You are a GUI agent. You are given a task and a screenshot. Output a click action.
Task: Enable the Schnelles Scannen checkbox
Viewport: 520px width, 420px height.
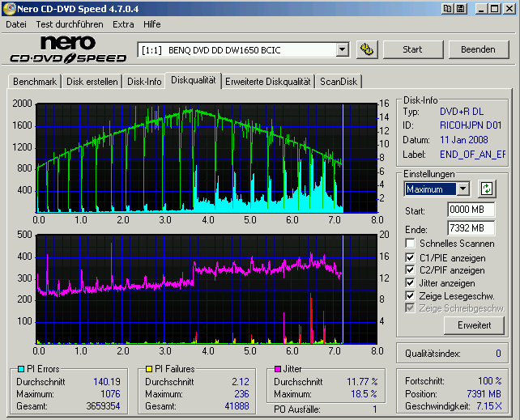coord(411,244)
